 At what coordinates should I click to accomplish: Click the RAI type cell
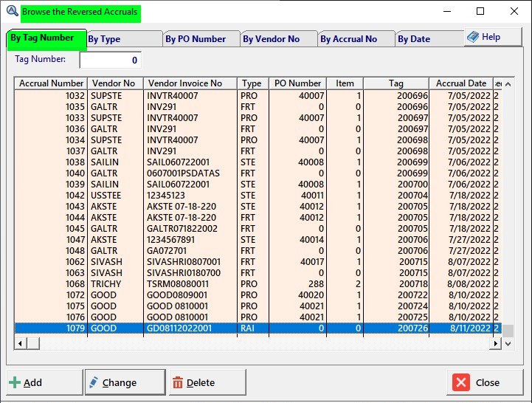[x=247, y=328]
